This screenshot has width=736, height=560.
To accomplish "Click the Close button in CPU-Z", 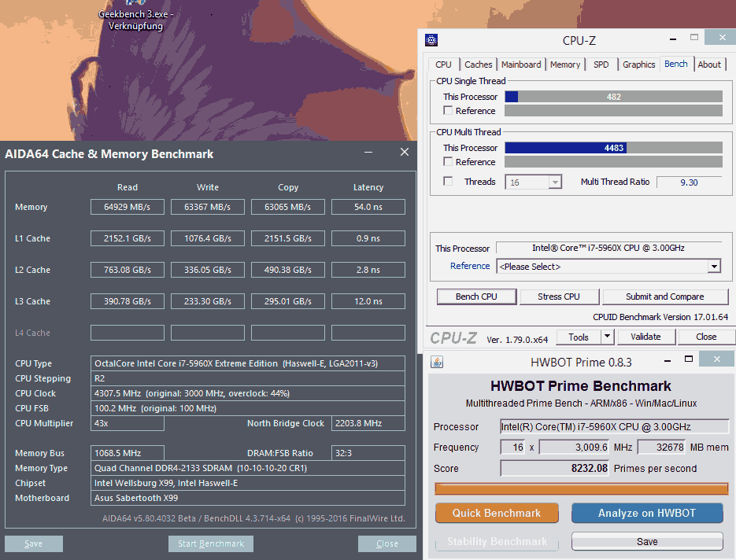I will click(706, 337).
